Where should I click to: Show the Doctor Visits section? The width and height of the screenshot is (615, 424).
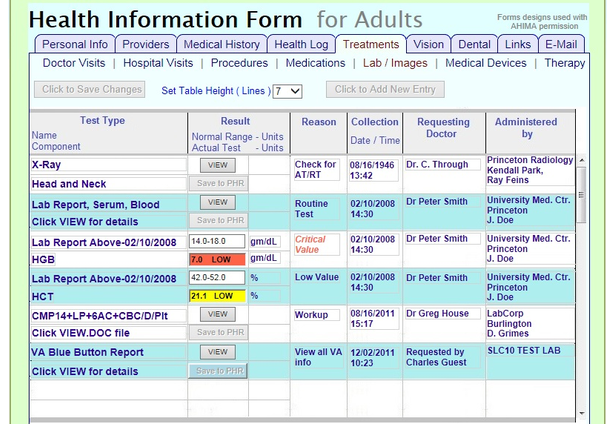[74, 63]
